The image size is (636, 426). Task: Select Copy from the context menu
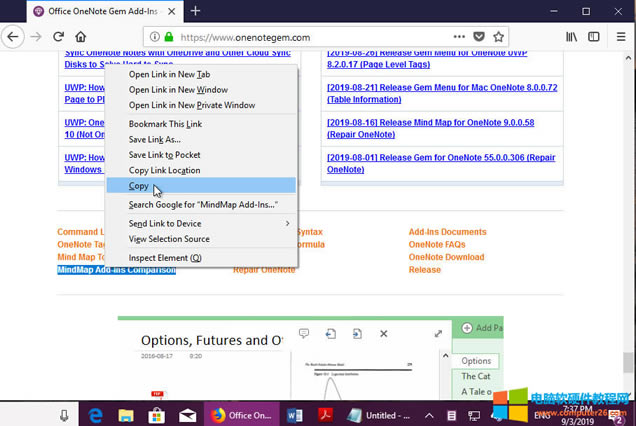coord(139,186)
